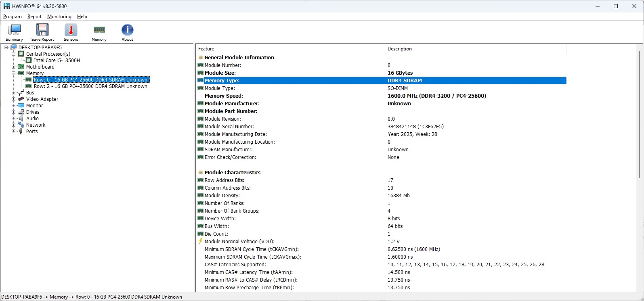Expand the Video Adapter node
This screenshot has height=301, width=644.
(x=14, y=99)
